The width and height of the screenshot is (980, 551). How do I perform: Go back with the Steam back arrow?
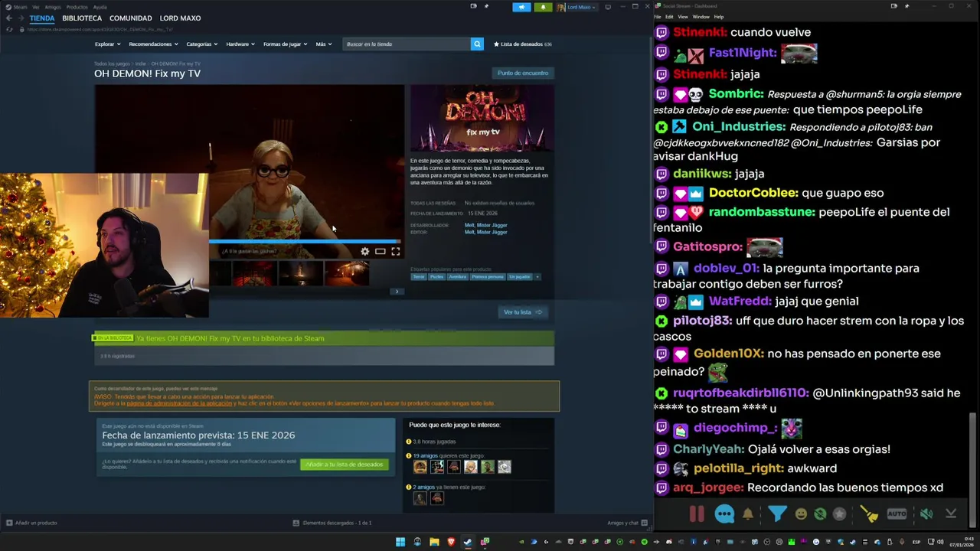point(8,18)
